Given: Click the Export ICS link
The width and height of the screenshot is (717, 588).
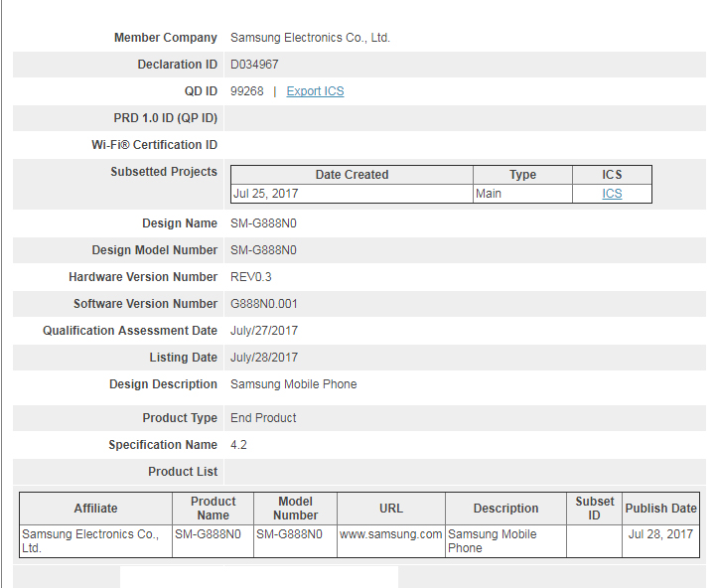Looking at the screenshot, I should pyautogui.click(x=315, y=91).
